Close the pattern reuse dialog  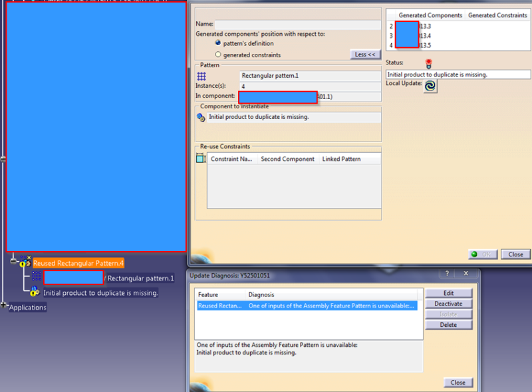(515, 254)
